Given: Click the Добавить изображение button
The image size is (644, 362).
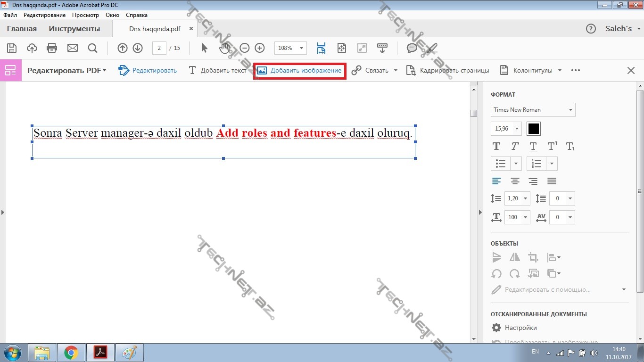Looking at the screenshot, I should tap(300, 71).
